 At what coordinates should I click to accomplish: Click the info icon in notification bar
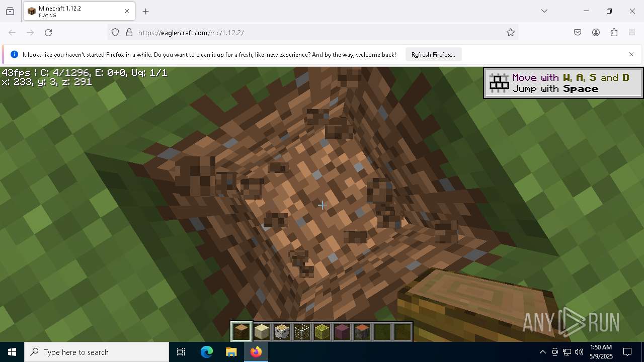point(14,54)
